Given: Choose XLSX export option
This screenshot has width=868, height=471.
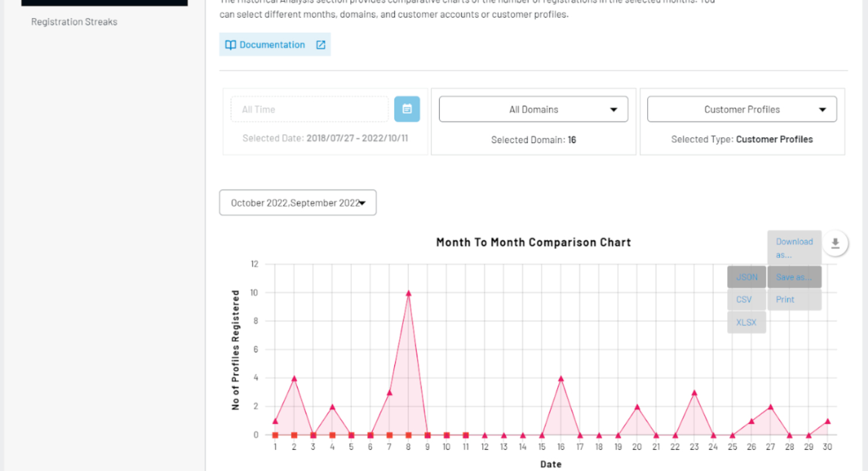Looking at the screenshot, I should pos(746,322).
